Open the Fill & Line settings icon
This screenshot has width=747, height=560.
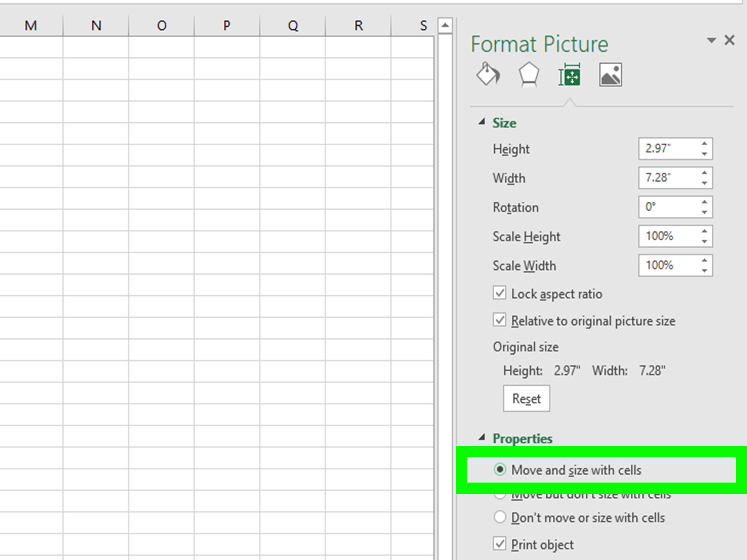tap(488, 74)
